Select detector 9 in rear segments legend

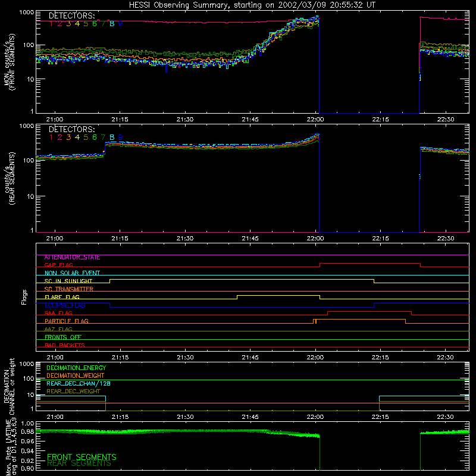121,137
